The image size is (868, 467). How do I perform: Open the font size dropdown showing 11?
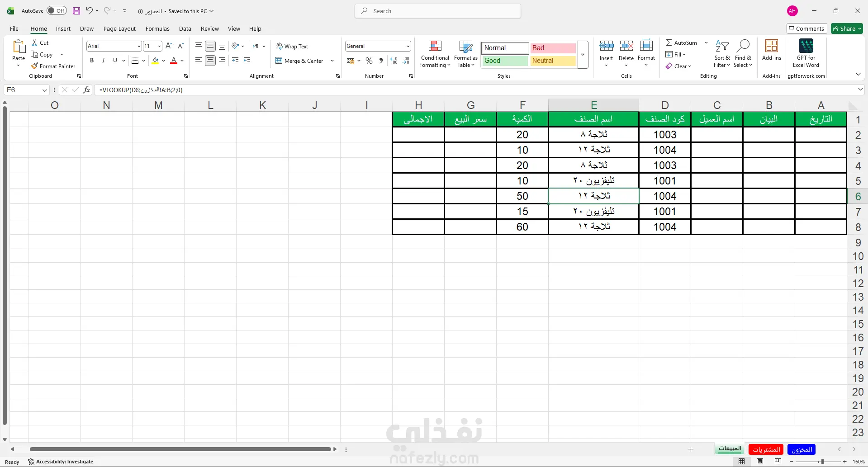(159, 46)
